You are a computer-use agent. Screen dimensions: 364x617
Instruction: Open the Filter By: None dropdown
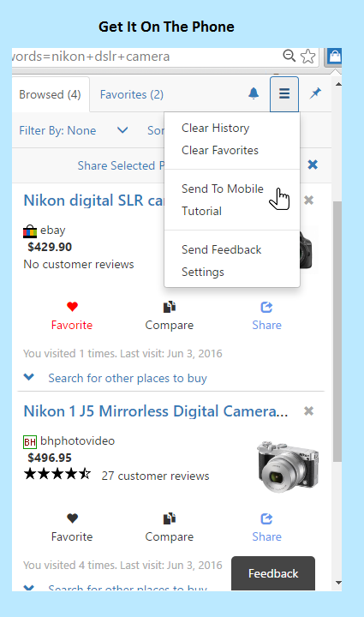coord(74,130)
